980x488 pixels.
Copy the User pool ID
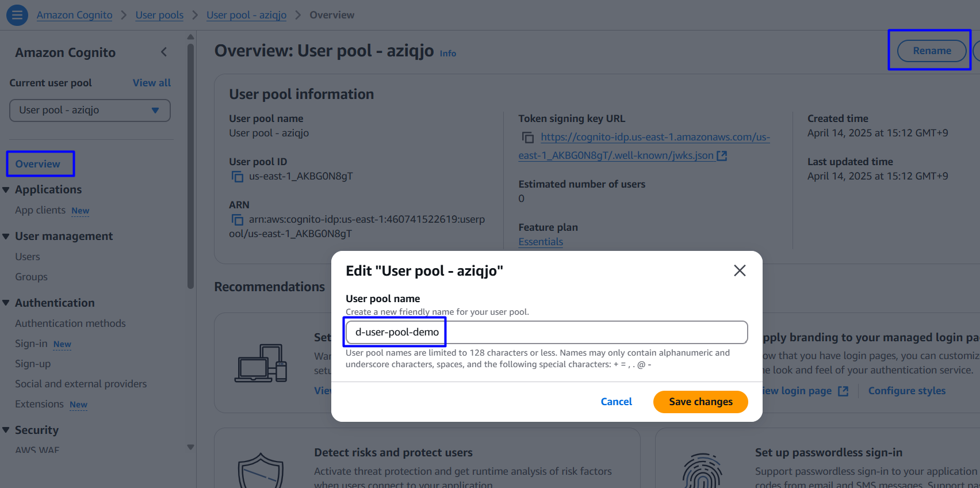click(x=237, y=177)
